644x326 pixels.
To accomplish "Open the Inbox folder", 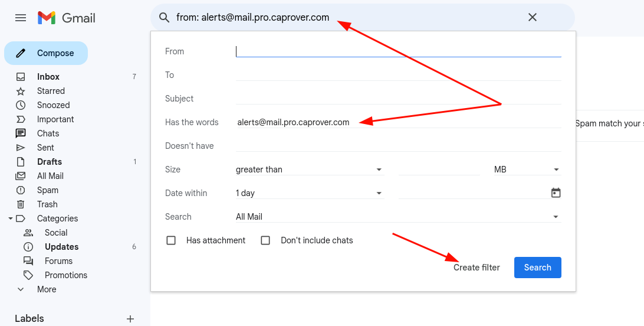I will 48,77.
